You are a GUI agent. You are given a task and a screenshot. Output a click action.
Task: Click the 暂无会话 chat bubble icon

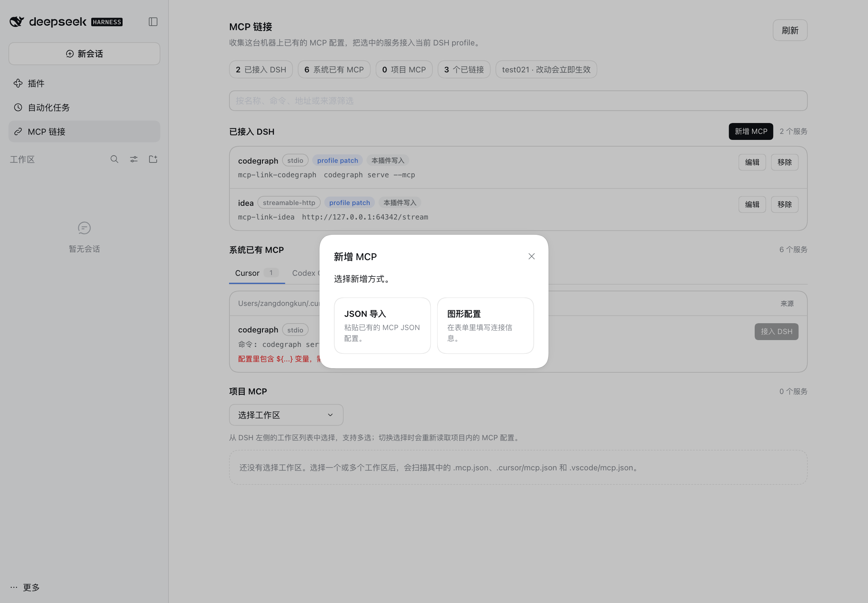(84, 228)
